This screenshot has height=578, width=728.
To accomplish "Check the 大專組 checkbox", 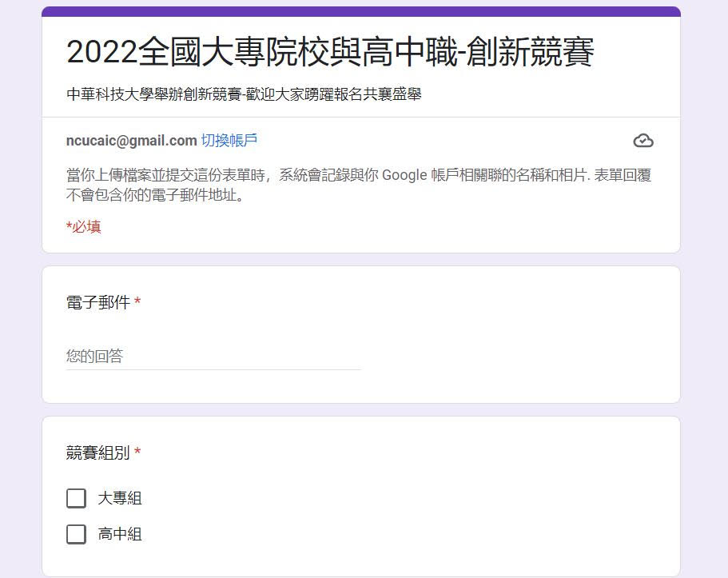I will click(x=76, y=498).
